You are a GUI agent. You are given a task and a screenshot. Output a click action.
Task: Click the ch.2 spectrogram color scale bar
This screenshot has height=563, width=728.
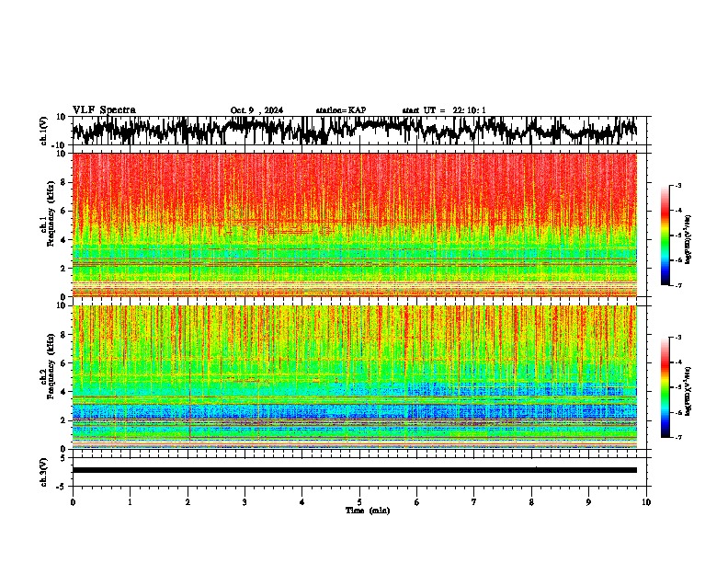coord(665,387)
